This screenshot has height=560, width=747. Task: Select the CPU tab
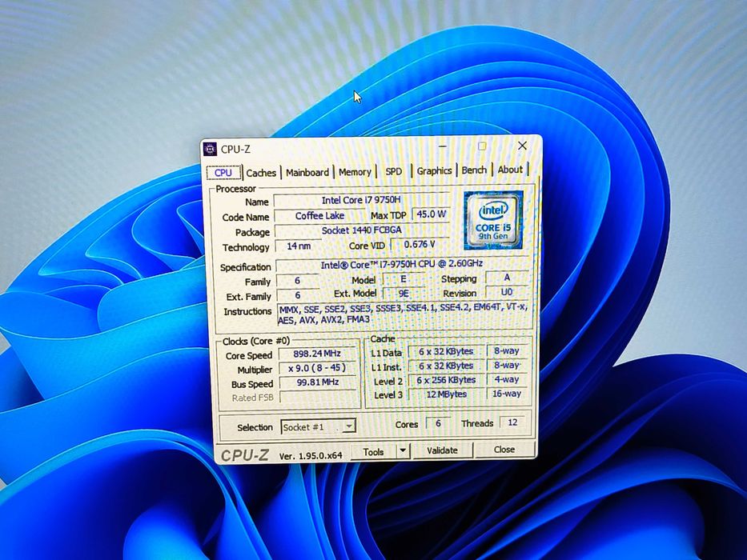pos(223,172)
